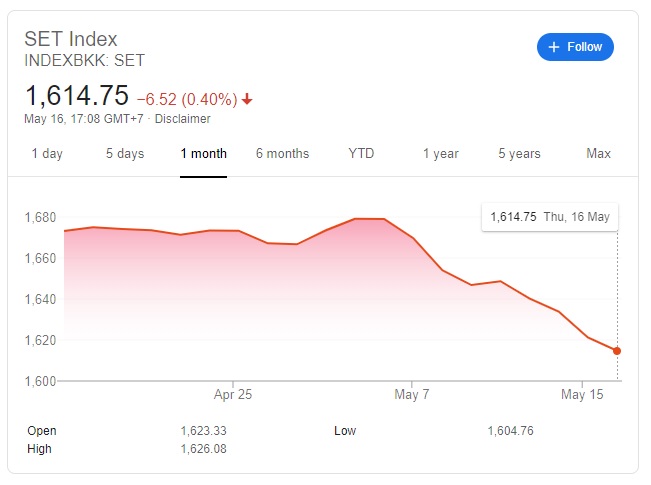Click the red endpoint dot on chart
Viewport: 651px width, 485px height.
click(617, 351)
